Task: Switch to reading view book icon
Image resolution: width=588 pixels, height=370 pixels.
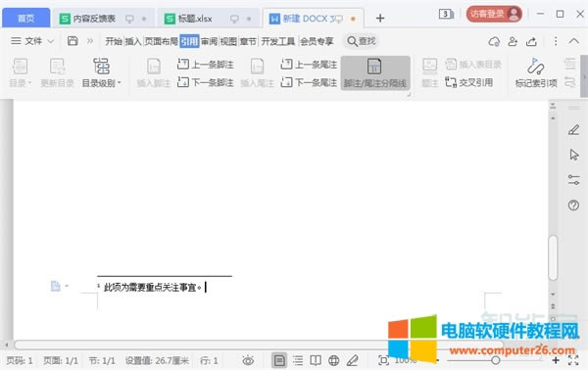Action: [x=316, y=360]
